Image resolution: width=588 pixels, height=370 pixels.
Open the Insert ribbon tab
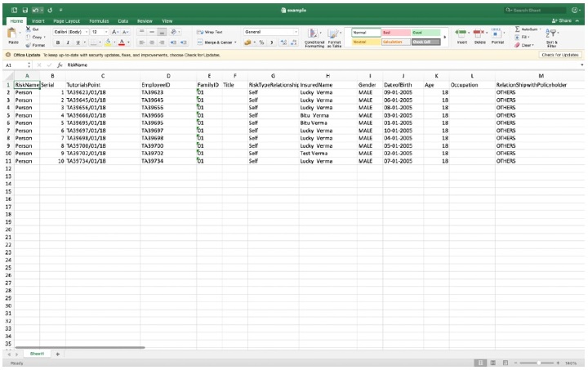click(38, 21)
